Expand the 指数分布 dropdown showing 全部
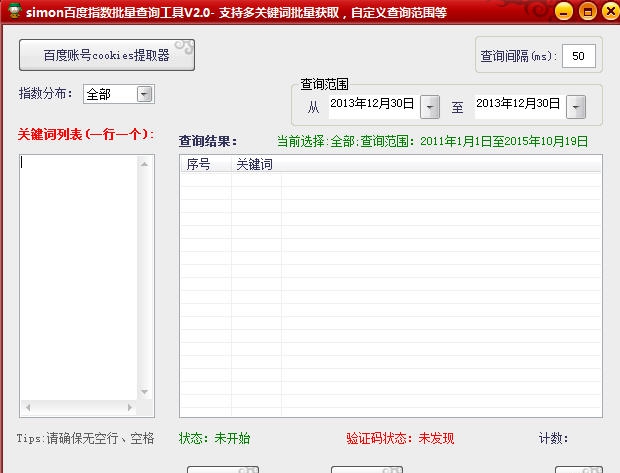Viewport: 620px width, 473px height. coord(144,94)
